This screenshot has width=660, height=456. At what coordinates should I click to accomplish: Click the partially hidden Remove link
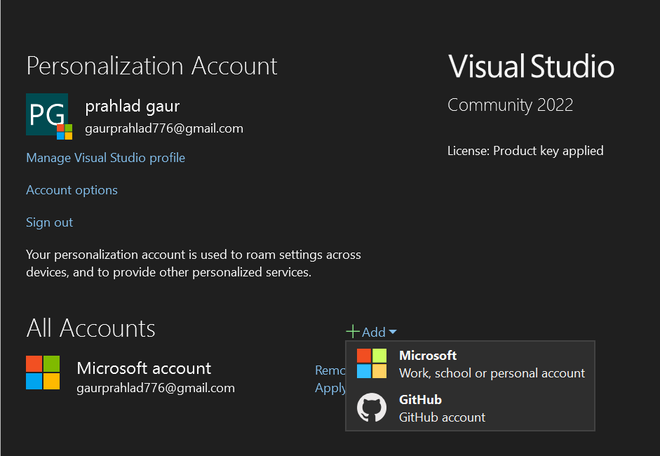point(330,370)
